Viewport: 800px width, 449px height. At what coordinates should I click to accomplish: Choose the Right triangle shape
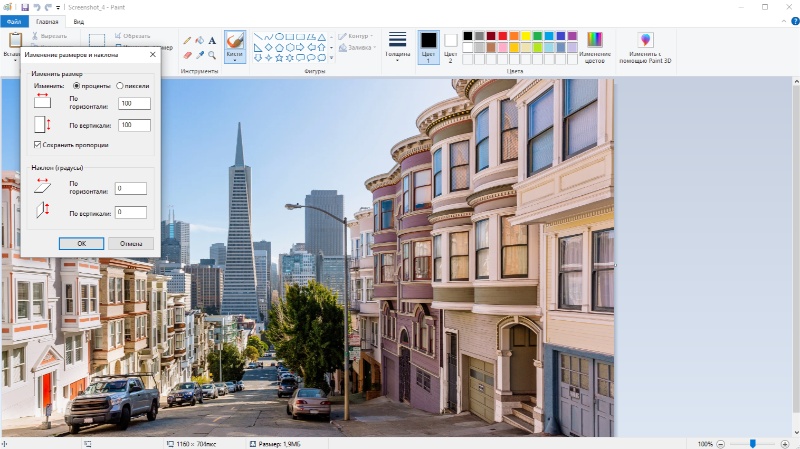point(258,47)
